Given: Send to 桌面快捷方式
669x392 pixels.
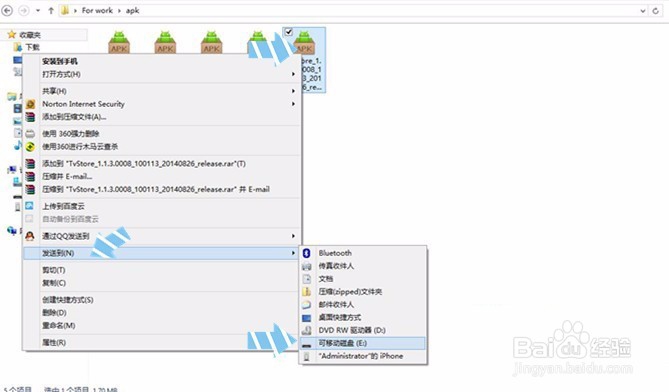Looking at the screenshot, I should 363,317.
